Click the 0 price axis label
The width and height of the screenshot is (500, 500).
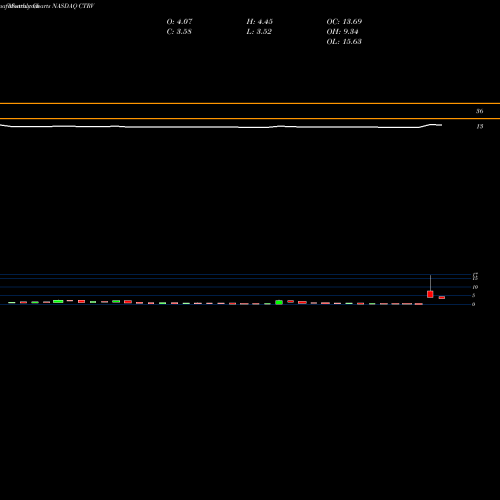pyautogui.click(x=473, y=304)
